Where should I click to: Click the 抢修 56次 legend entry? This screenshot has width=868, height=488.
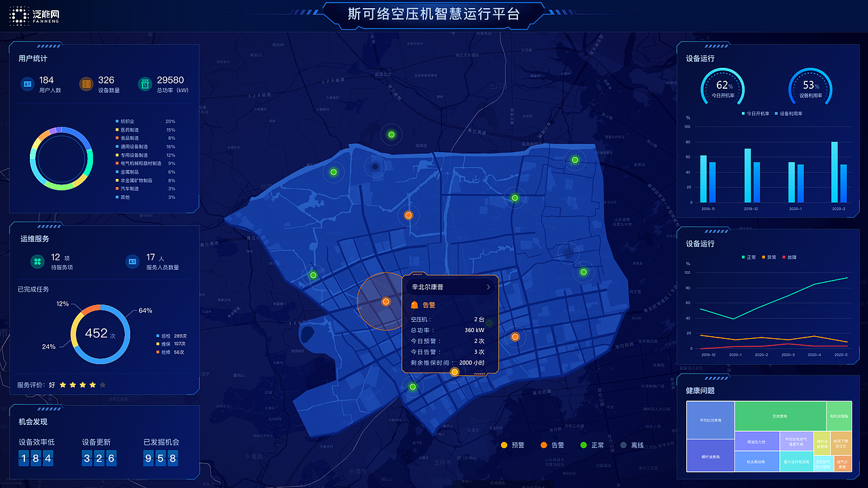click(x=170, y=352)
